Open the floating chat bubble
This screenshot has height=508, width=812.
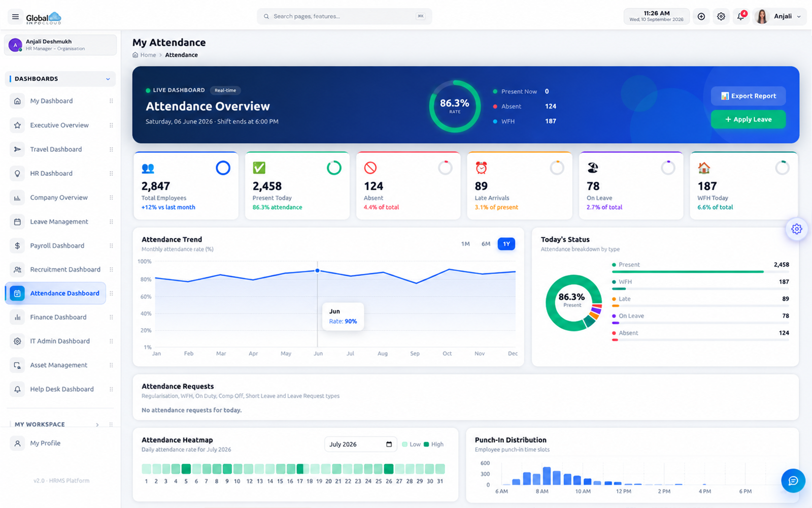(793, 481)
